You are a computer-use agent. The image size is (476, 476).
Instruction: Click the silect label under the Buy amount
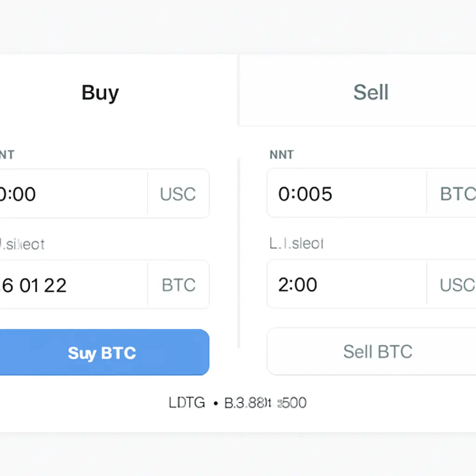pyautogui.click(x=22, y=244)
